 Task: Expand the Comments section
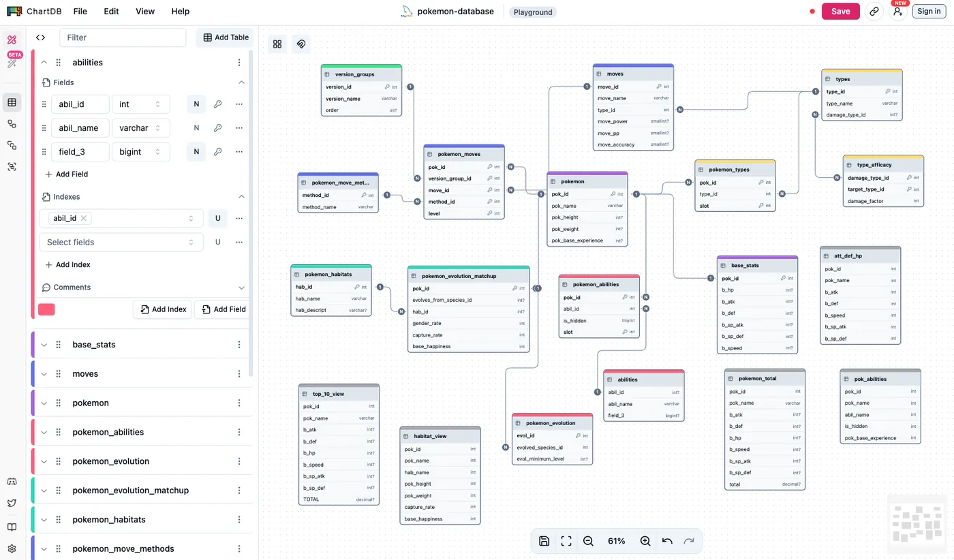[241, 287]
